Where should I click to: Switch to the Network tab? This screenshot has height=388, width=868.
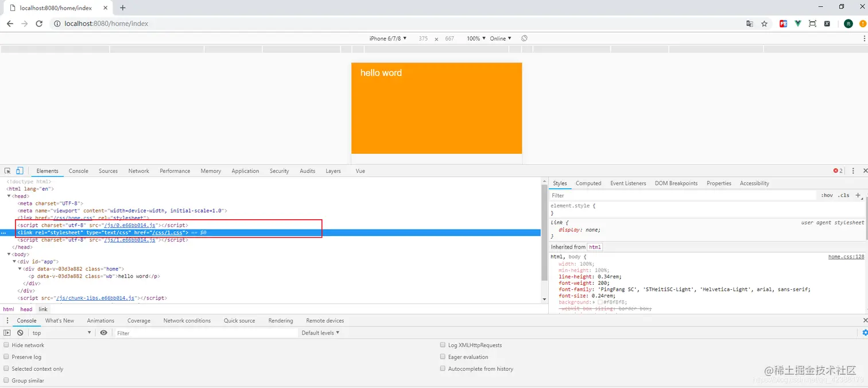click(x=138, y=171)
